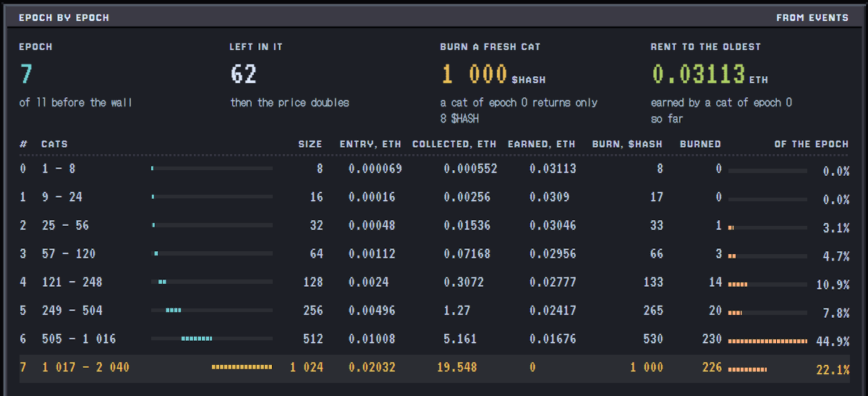Click burned count 230
Image resolution: width=868 pixels, height=396 pixels.
coord(712,339)
